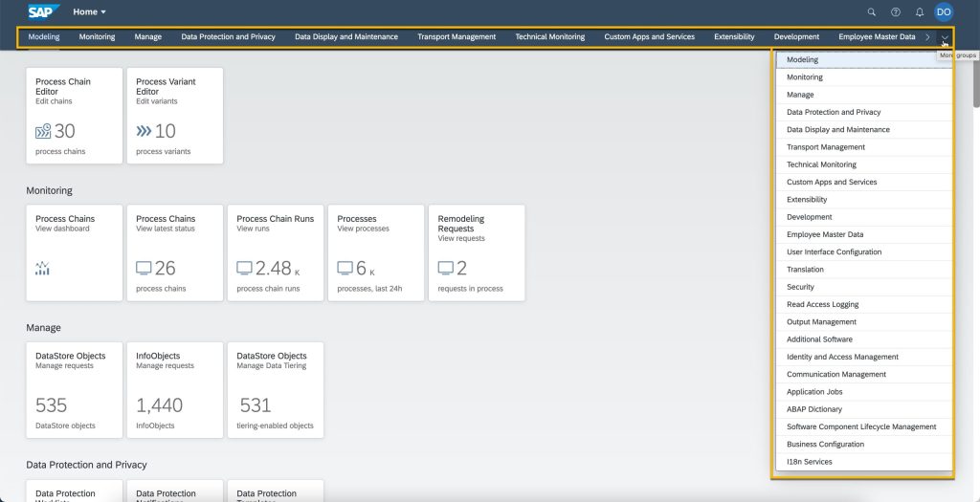Switch to the Monitoring tab
This screenshot has height=502, width=980.
click(97, 37)
